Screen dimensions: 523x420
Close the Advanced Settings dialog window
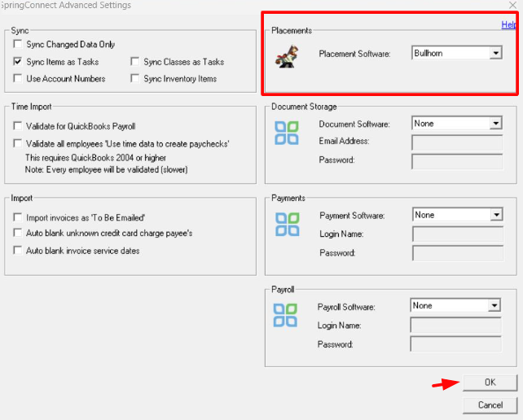click(512, 6)
